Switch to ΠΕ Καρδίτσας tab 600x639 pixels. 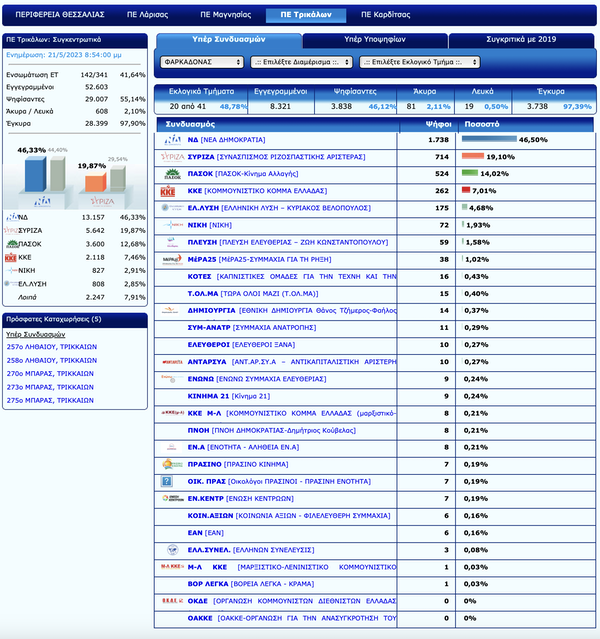[386, 15]
